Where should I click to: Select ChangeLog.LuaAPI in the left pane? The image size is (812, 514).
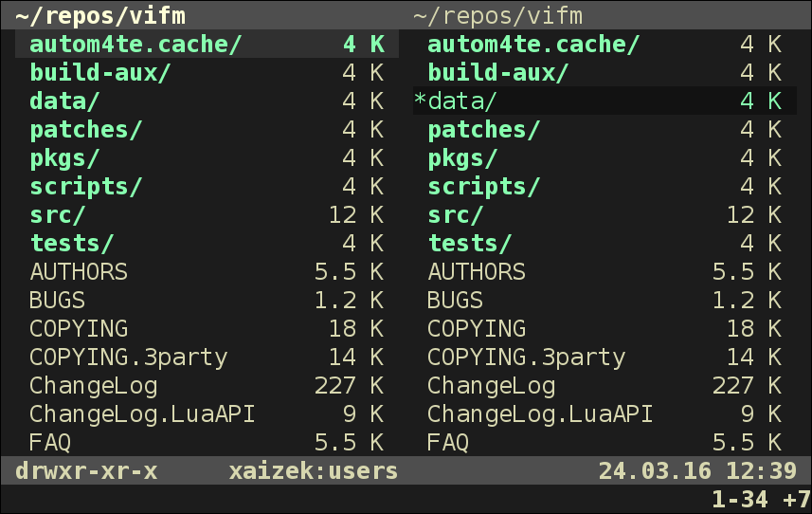(x=208, y=414)
